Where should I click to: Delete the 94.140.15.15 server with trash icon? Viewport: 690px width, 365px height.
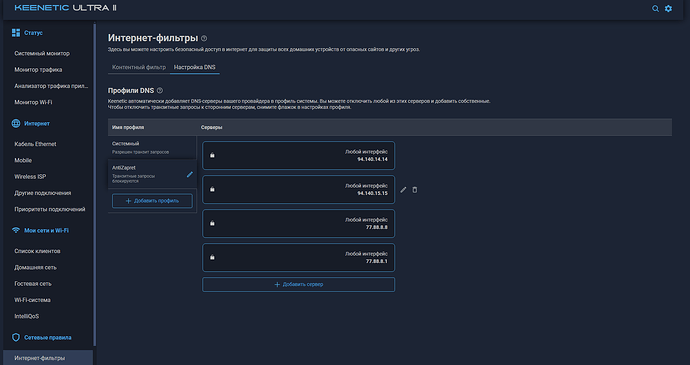(415, 190)
